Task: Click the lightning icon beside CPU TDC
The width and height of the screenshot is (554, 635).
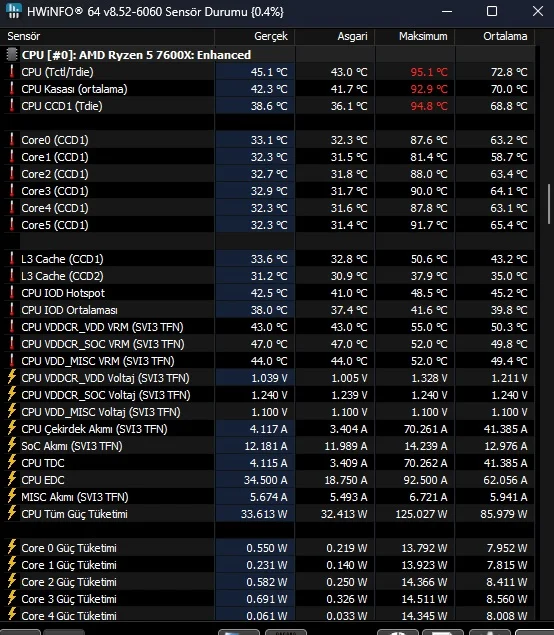Action: [x=12, y=463]
